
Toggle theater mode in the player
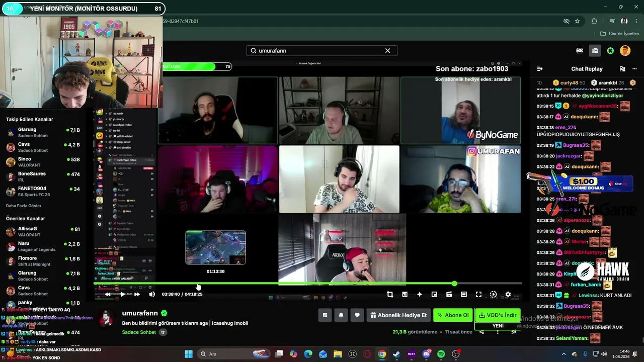[464, 294]
